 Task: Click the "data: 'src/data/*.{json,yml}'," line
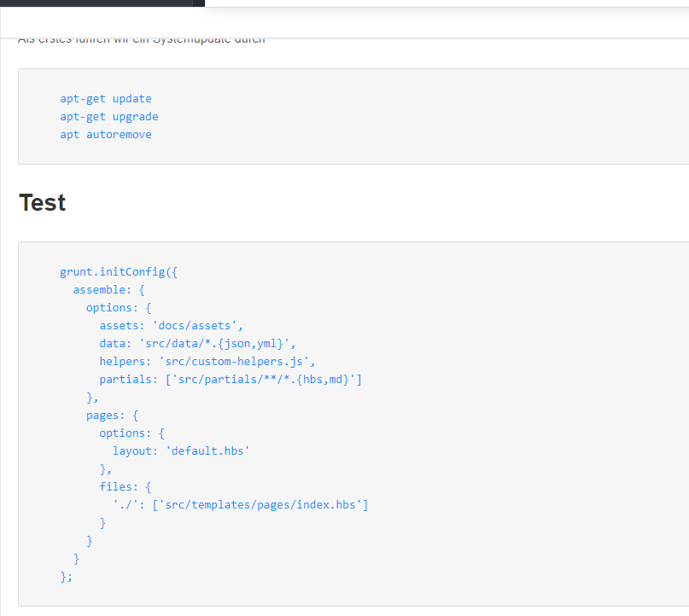click(x=197, y=344)
